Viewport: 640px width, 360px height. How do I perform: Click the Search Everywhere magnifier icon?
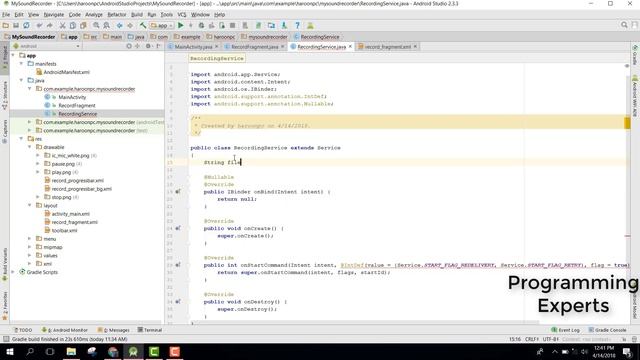[x=624, y=25]
